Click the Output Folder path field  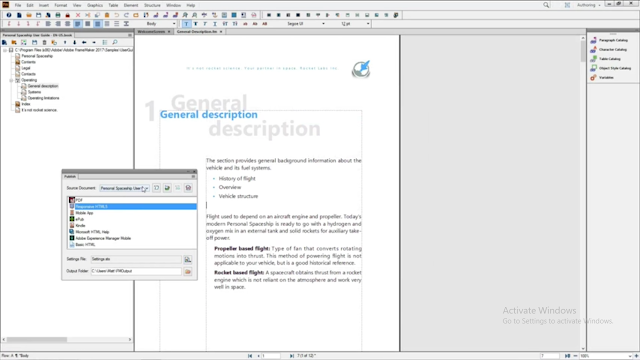click(x=136, y=271)
